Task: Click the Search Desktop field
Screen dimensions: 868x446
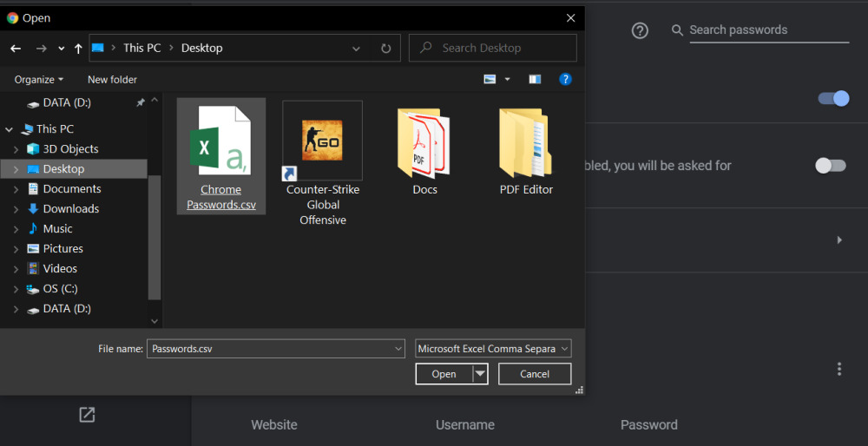Action: click(493, 48)
